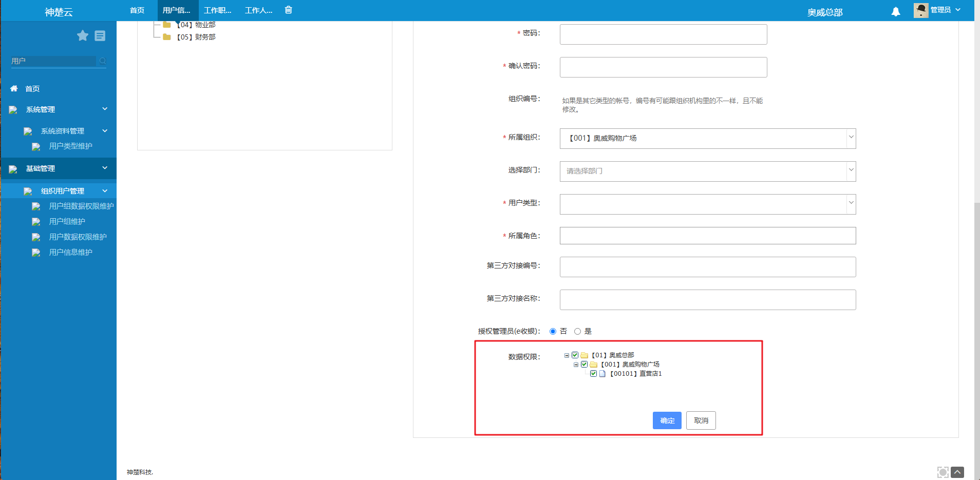980x480 pixels.
Task: Switch to the 工作人... tab
Action: [x=259, y=10]
